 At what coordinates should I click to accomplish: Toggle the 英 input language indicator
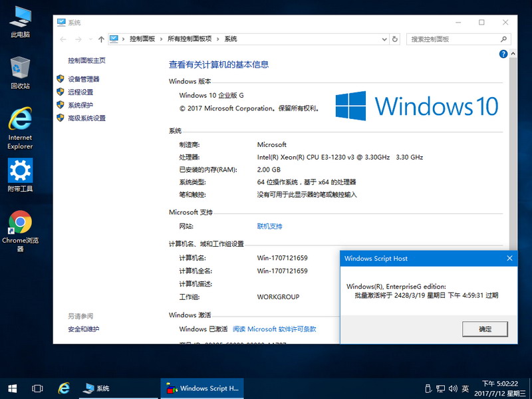[465, 388]
